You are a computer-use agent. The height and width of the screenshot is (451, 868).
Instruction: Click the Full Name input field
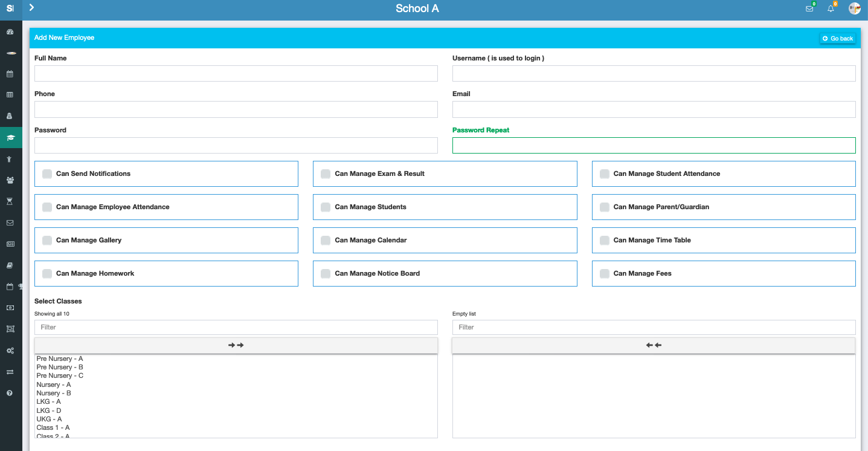pyautogui.click(x=236, y=74)
